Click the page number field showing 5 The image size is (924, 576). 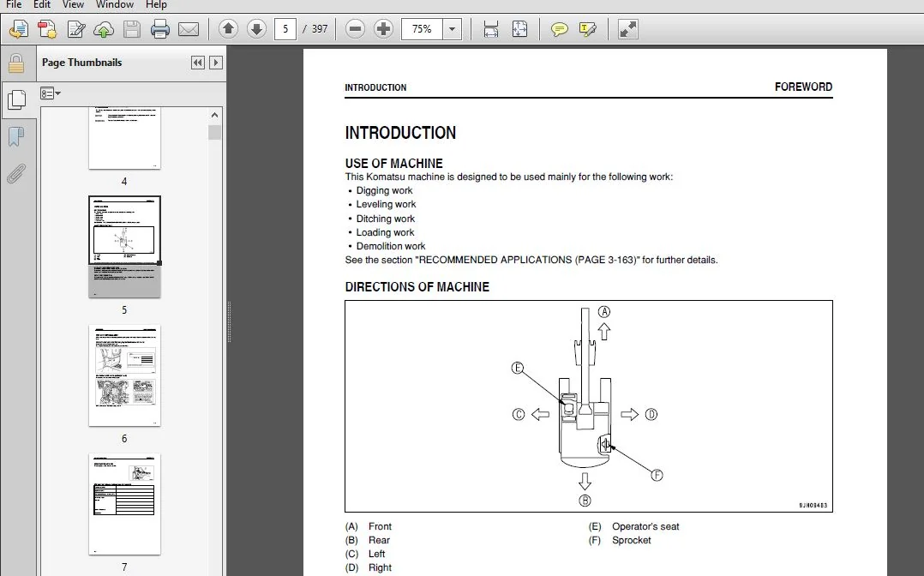pos(285,29)
